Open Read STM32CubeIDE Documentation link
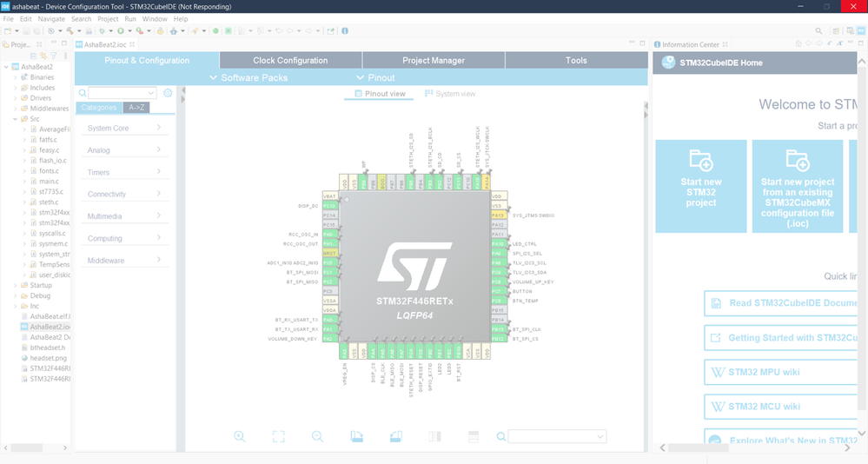 point(780,303)
